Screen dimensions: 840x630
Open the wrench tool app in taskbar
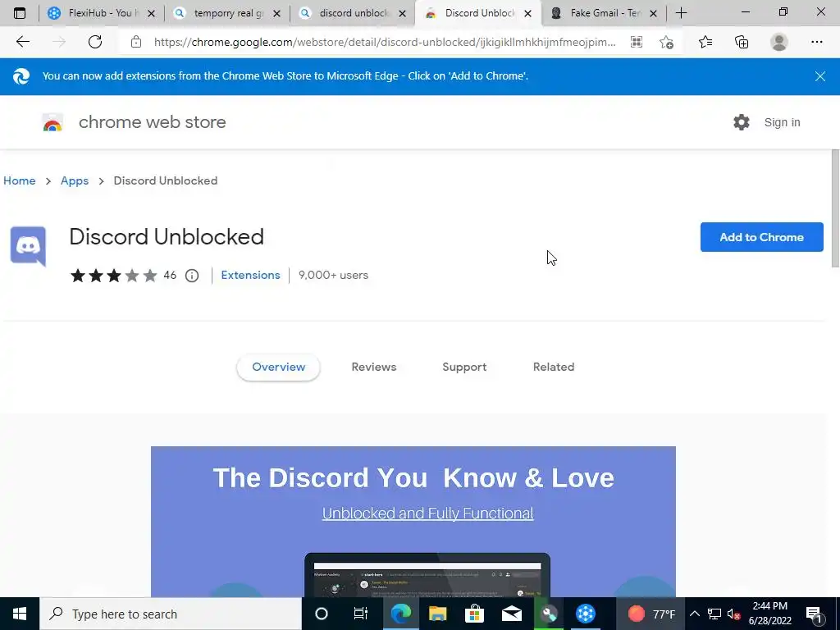tap(549, 614)
